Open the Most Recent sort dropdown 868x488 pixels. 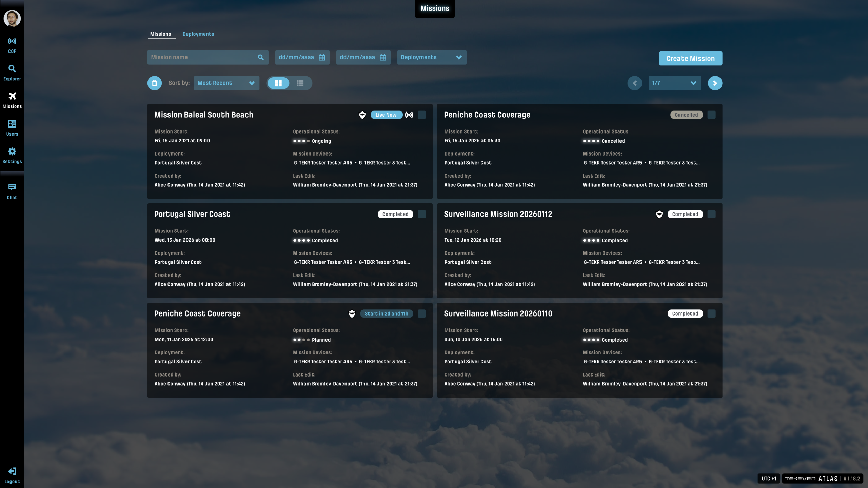(226, 83)
